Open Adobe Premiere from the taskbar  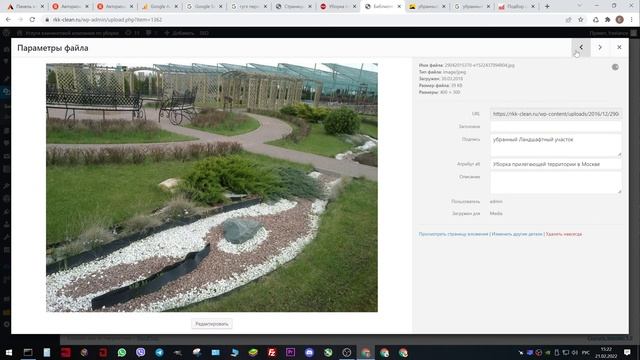coord(290,352)
